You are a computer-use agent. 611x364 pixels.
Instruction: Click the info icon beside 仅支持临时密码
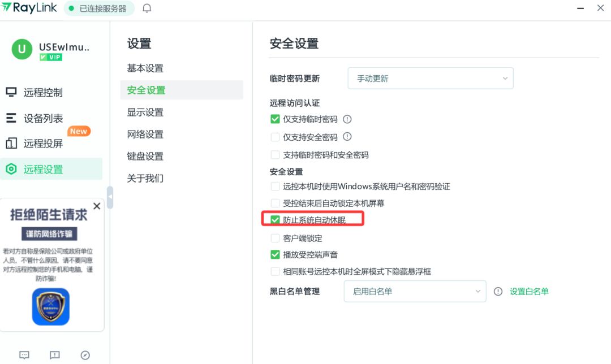(x=347, y=119)
